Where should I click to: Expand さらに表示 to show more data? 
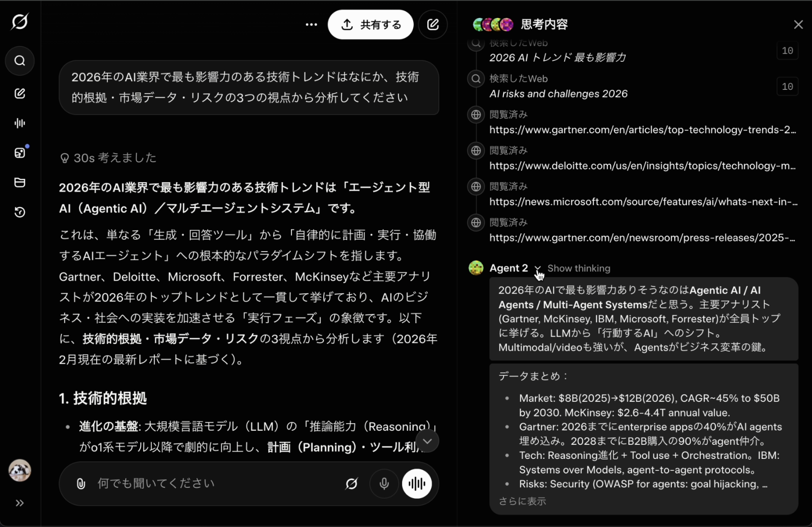pyautogui.click(x=522, y=501)
